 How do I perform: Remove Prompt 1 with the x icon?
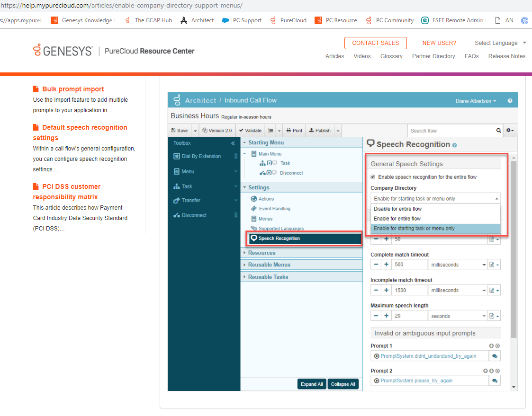[498, 346]
